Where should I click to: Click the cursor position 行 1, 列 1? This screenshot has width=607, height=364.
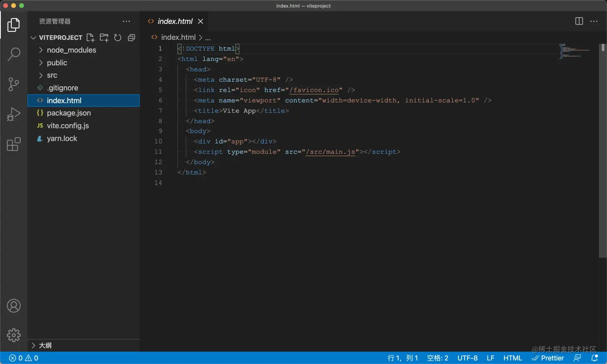click(403, 358)
